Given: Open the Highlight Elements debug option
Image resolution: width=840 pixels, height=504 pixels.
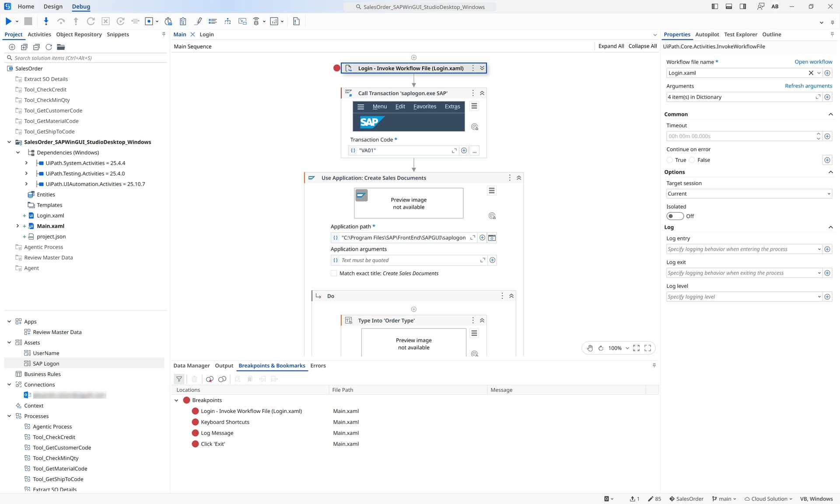Looking at the screenshot, I should pos(198,21).
